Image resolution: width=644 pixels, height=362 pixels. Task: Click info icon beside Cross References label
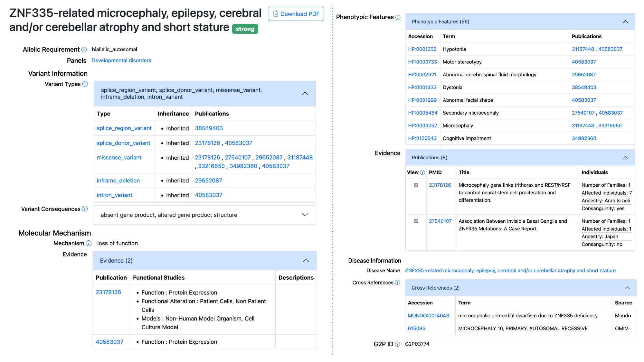(398, 283)
